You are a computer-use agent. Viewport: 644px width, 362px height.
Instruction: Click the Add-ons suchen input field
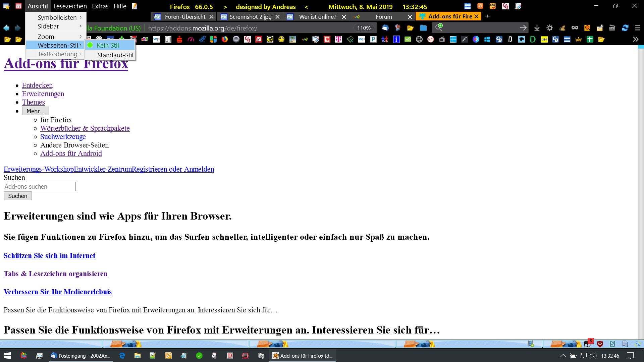click(40, 186)
